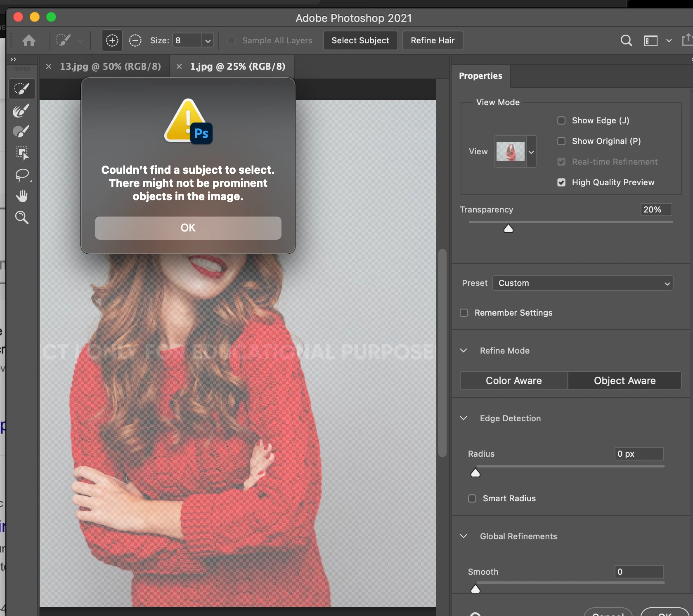Click the Radius value field
The width and height of the screenshot is (693, 616).
[639, 454]
